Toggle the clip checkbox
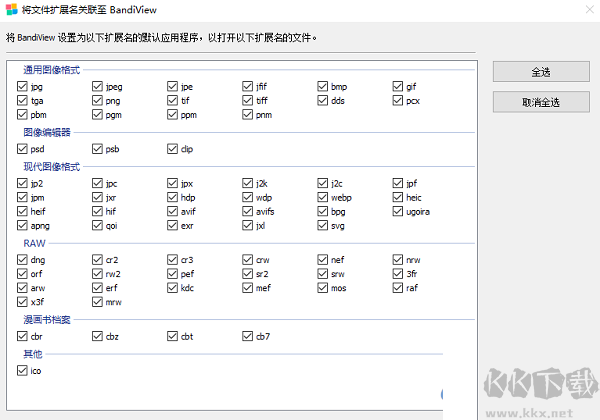The image size is (600, 420). 172,149
